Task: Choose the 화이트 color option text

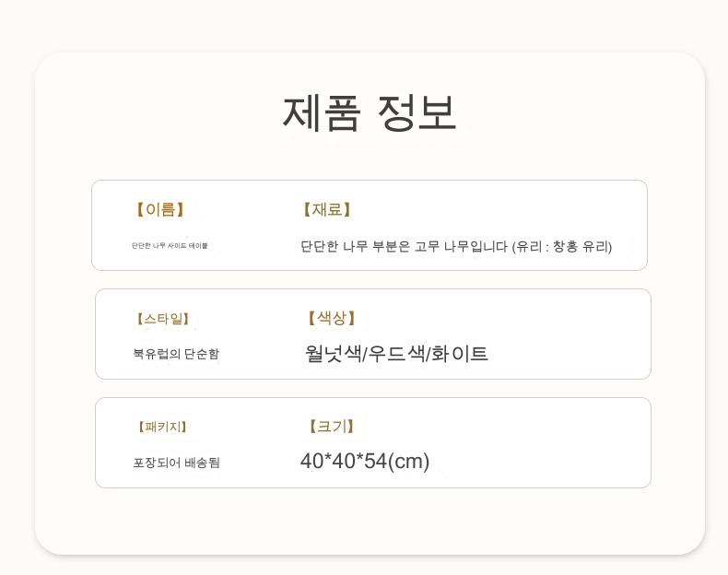Action: (x=460, y=354)
